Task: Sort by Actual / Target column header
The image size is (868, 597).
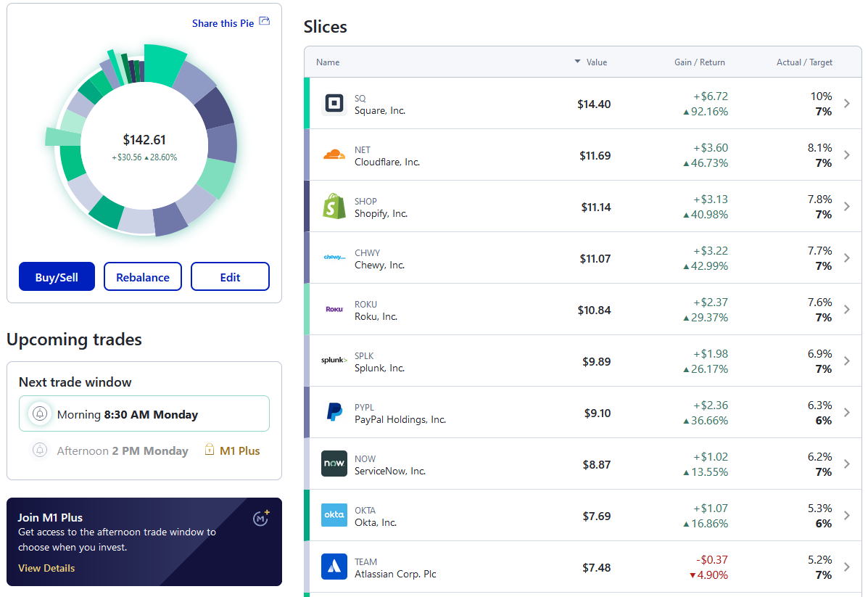Action: 804,62
